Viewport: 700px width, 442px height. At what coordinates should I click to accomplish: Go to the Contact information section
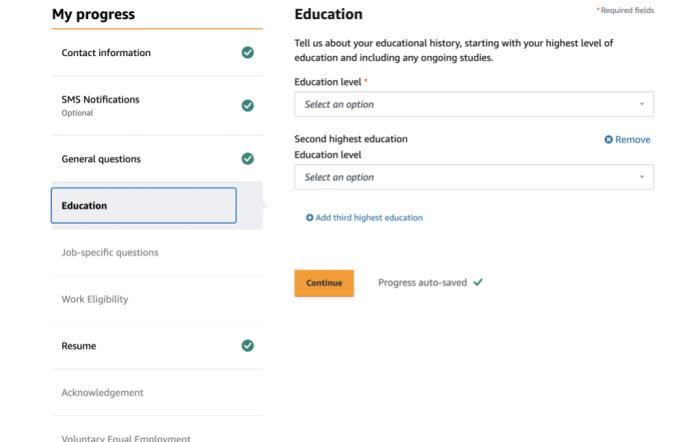[x=107, y=53]
